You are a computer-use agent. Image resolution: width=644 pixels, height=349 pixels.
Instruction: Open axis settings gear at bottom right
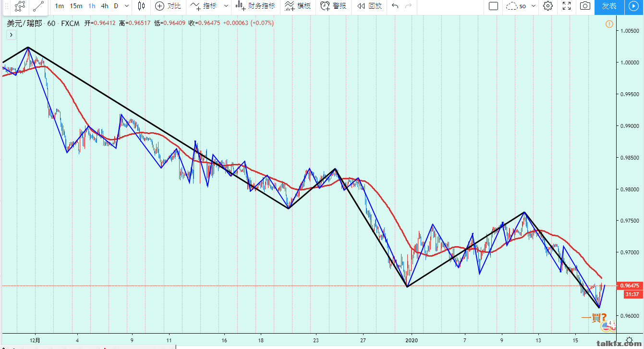coord(629,341)
